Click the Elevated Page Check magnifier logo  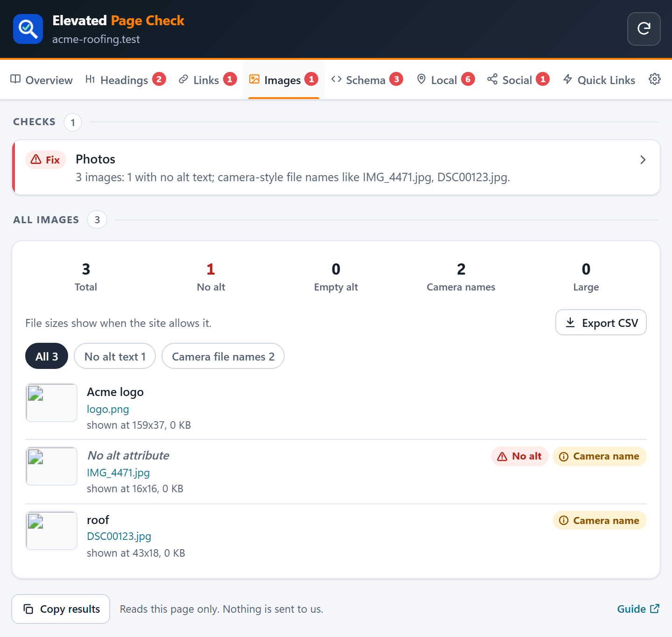28,29
